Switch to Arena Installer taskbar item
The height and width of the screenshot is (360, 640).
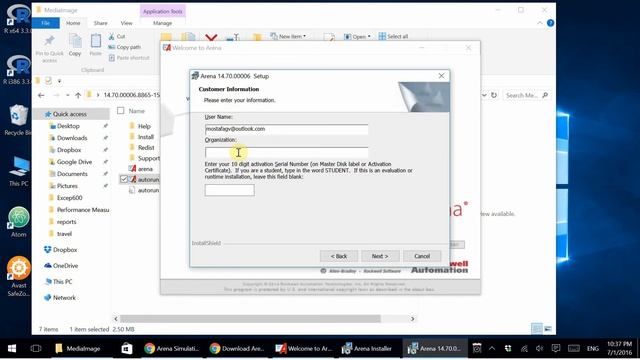[367, 348]
